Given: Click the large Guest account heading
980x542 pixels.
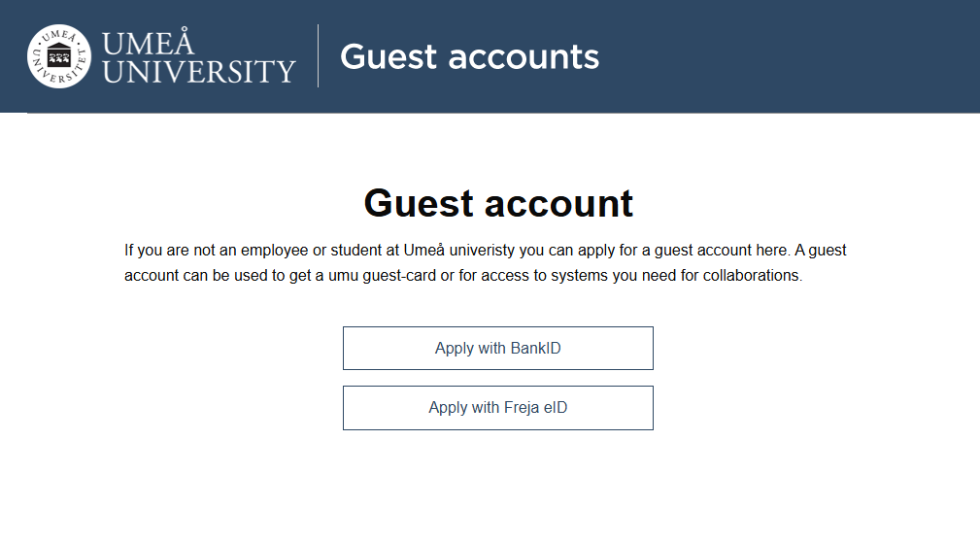Looking at the screenshot, I should tap(498, 203).
